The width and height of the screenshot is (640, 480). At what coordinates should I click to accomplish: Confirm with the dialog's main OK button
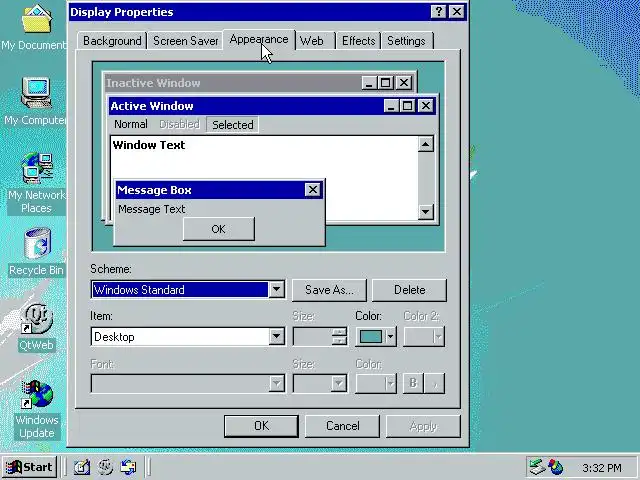[261, 426]
